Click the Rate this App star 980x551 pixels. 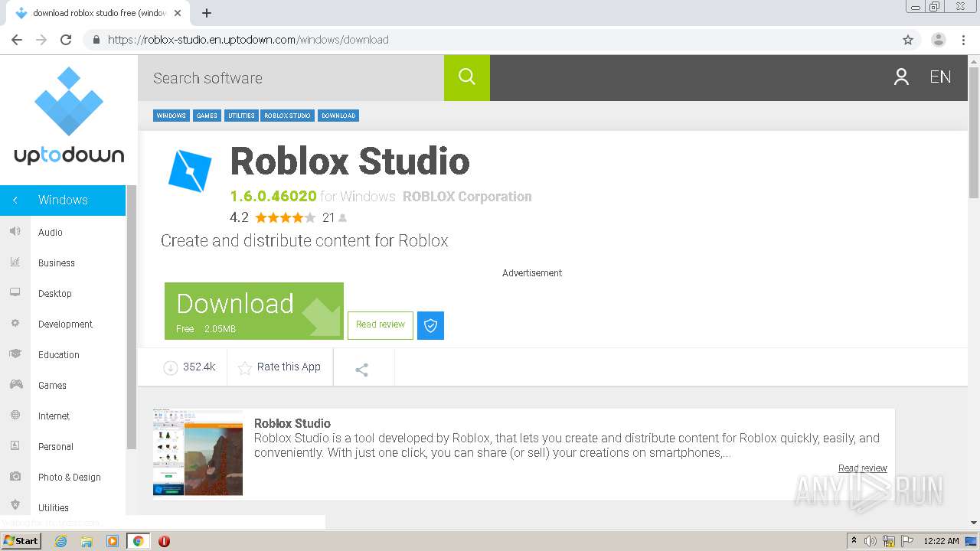(245, 368)
